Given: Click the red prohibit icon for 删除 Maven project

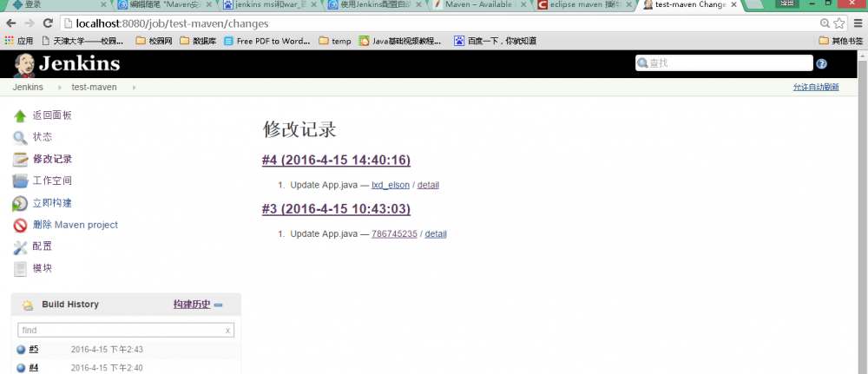Looking at the screenshot, I should (x=20, y=225).
